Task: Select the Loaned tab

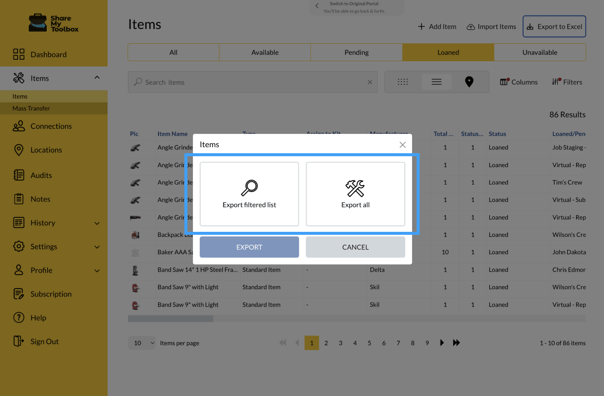Action: pos(448,52)
